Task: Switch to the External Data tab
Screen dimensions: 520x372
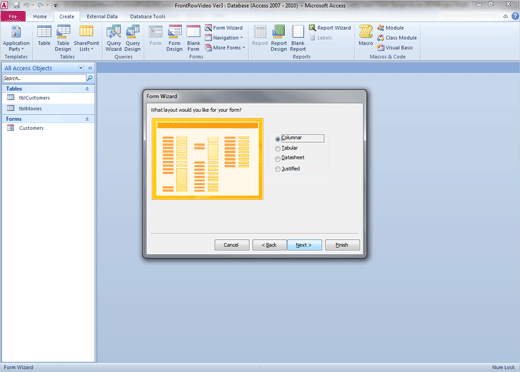Action: pyautogui.click(x=102, y=16)
